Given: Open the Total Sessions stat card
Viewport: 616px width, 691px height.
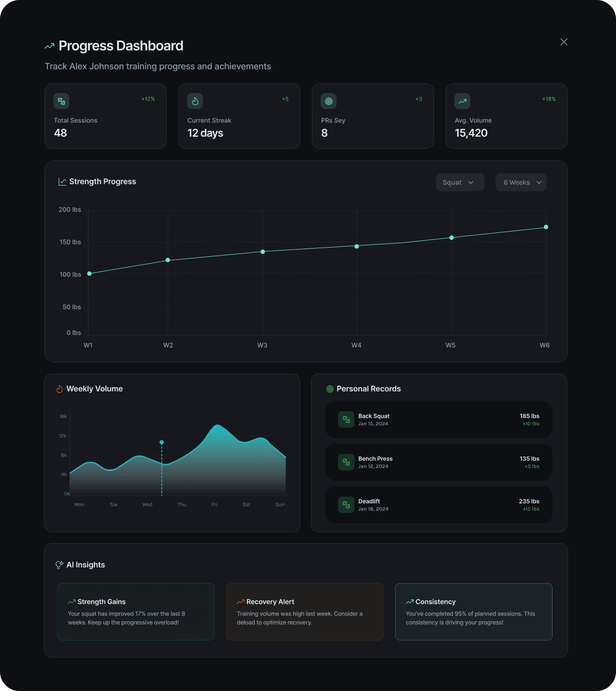Looking at the screenshot, I should (x=106, y=116).
